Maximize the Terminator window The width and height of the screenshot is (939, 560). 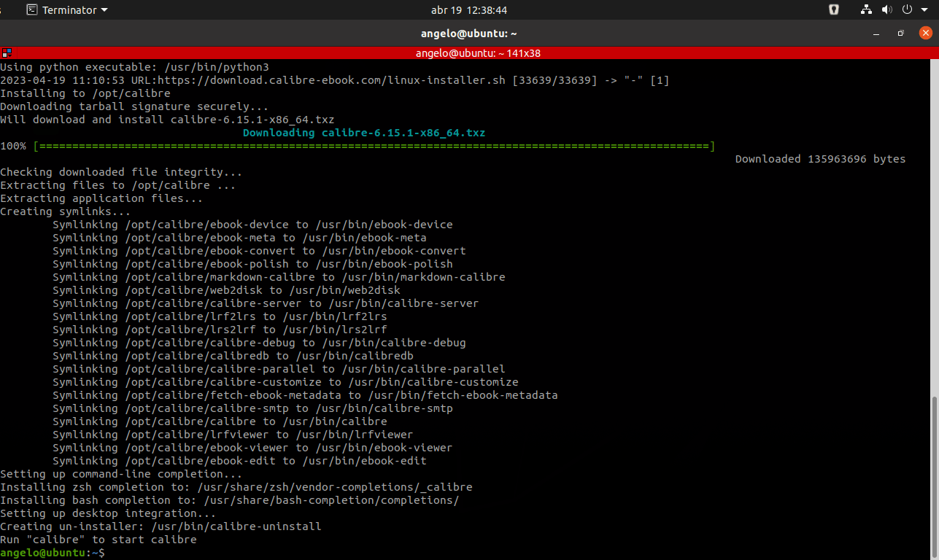[900, 34]
